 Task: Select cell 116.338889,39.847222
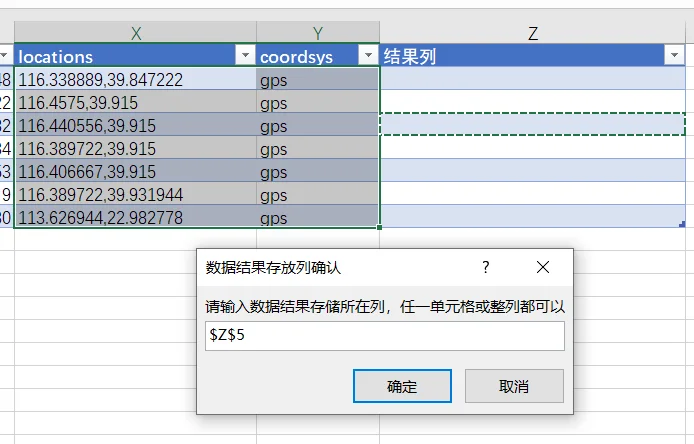(135, 78)
